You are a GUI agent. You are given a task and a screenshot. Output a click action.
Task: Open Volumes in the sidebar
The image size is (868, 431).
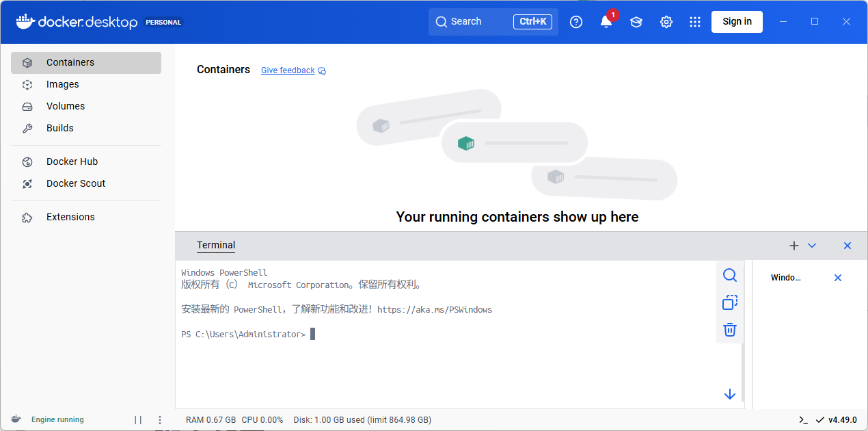(x=86, y=106)
